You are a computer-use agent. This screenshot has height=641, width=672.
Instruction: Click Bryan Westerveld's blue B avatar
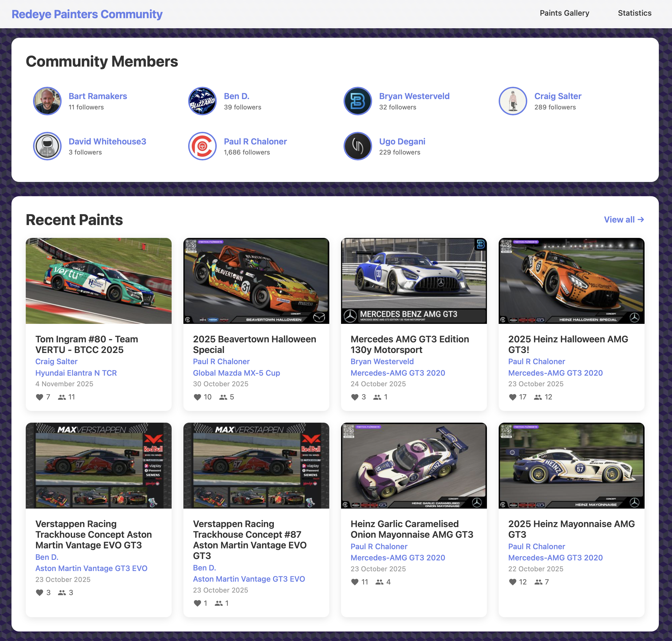pos(358,101)
